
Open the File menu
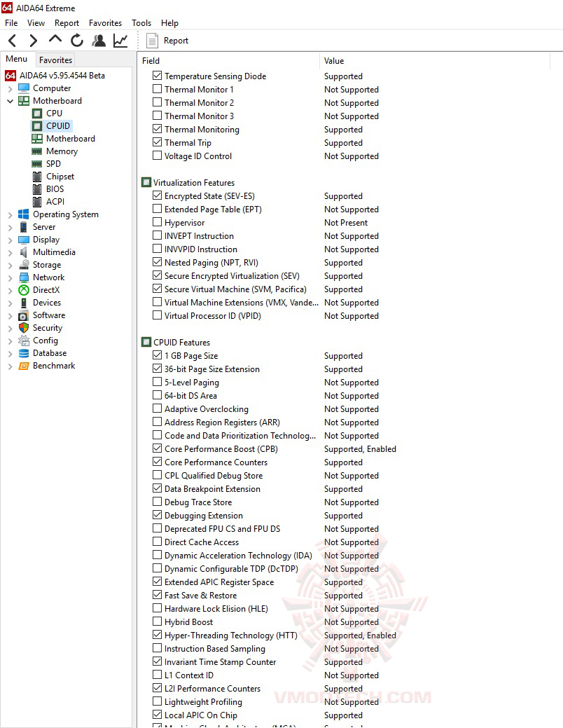[x=11, y=22]
